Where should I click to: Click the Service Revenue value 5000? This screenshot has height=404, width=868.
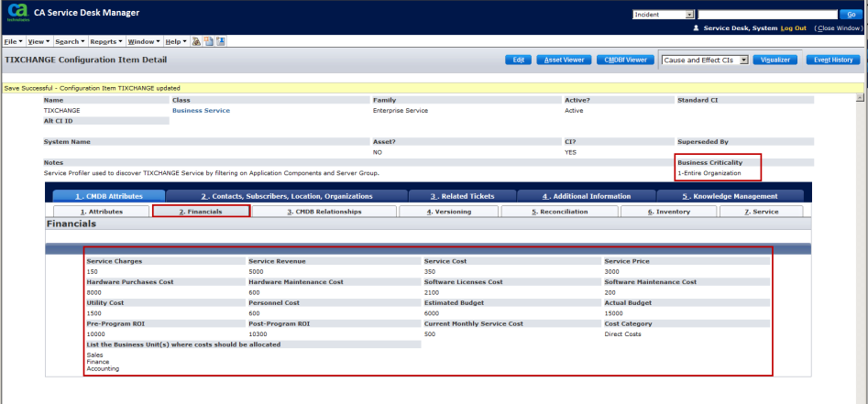coord(256,272)
